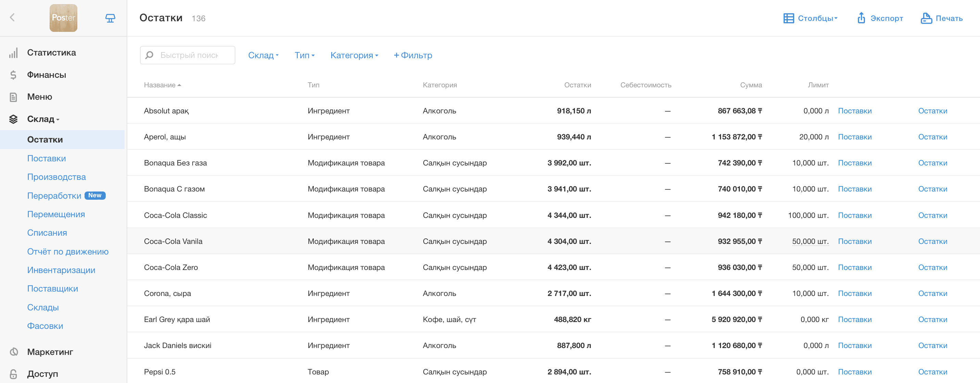Sort by the Категория column header

pos(440,85)
